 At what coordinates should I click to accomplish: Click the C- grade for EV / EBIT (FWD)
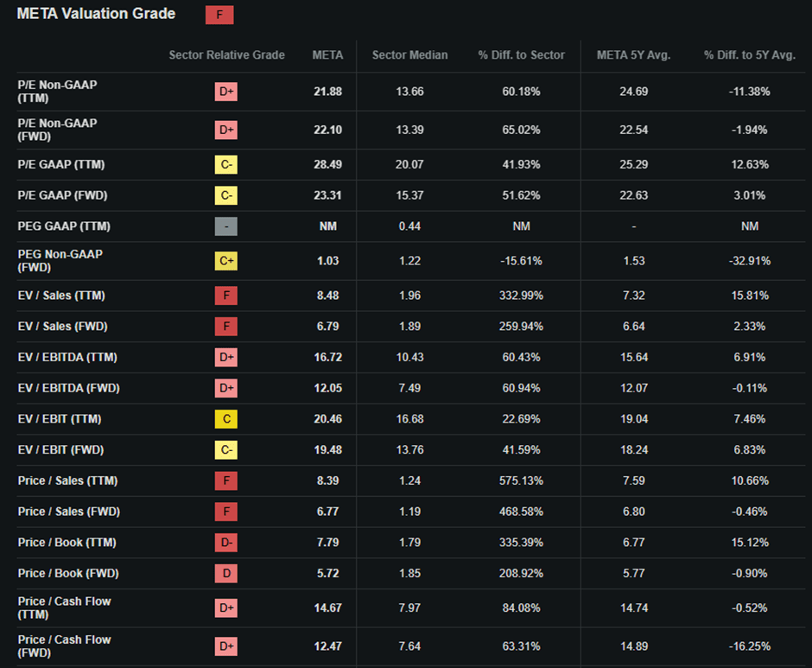click(x=226, y=450)
